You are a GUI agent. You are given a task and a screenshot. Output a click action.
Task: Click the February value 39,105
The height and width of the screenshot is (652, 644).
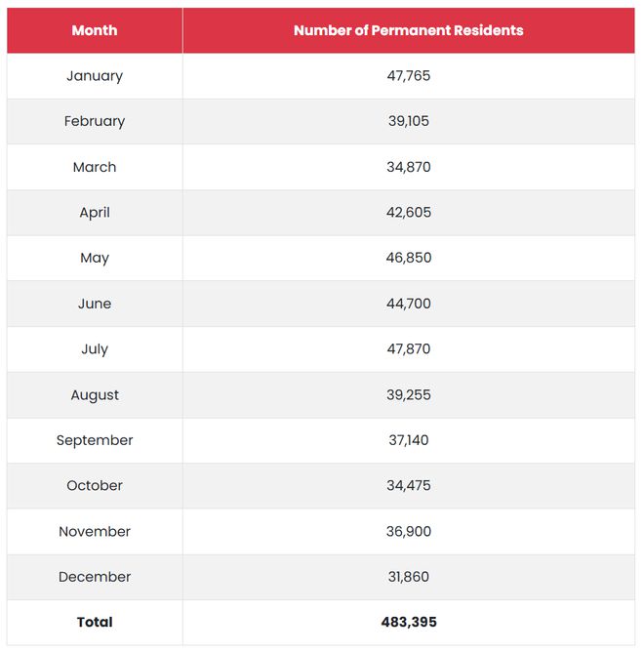tap(408, 122)
